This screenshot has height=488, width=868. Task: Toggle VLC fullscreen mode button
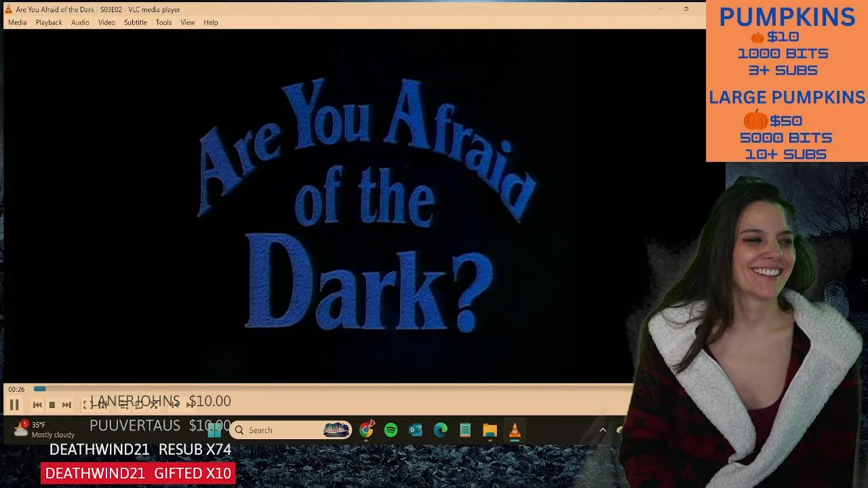click(86, 405)
